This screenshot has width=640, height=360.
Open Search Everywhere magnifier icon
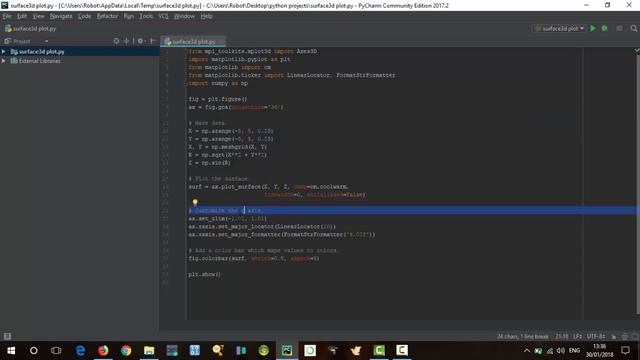[633, 28]
